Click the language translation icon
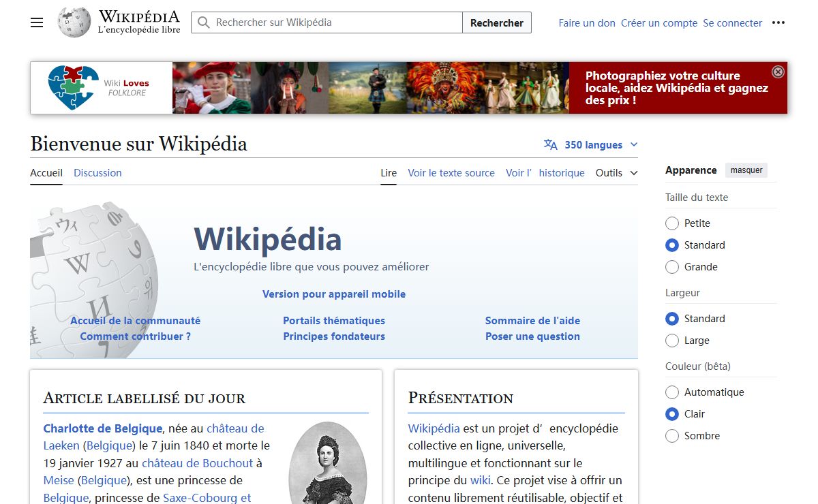Viewport: 818px width, 504px height. point(551,144)
